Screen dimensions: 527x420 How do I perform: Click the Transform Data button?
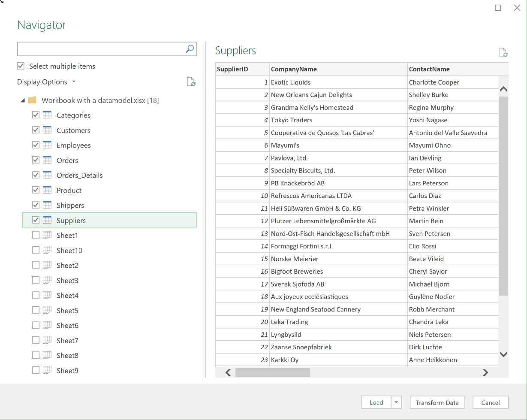437,402
